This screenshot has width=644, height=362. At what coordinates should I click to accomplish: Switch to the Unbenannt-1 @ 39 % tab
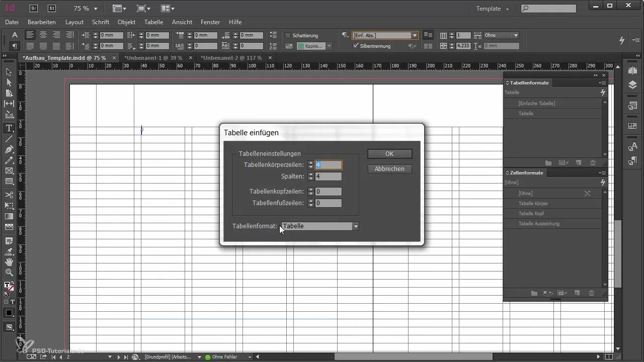point(153,58)
